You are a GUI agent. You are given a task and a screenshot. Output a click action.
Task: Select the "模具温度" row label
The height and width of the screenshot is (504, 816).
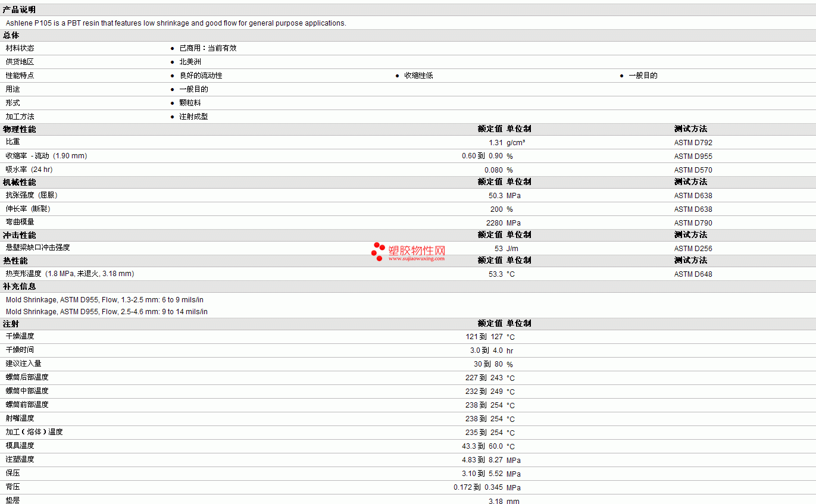click(x=20, y=446)
